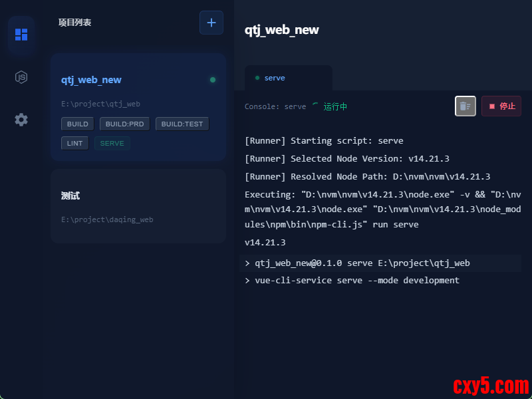Screen dimensions: 532x399
Task: Run the BUILD:PRD script
Action: tap(125, 124)
